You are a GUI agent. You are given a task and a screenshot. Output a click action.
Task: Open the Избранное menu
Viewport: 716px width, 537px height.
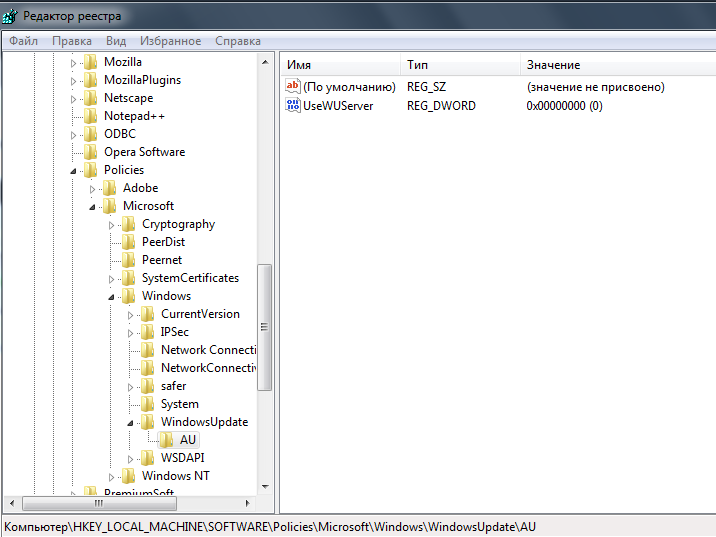pos(171,41)
